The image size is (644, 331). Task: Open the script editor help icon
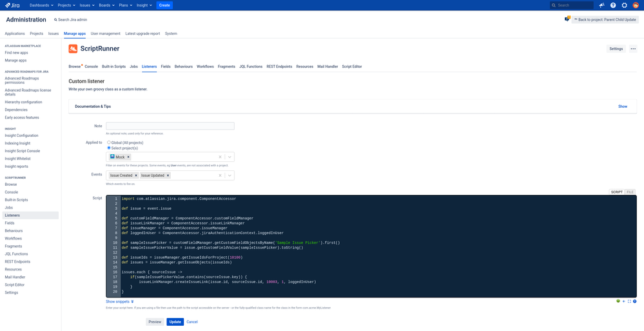point(634,301)
